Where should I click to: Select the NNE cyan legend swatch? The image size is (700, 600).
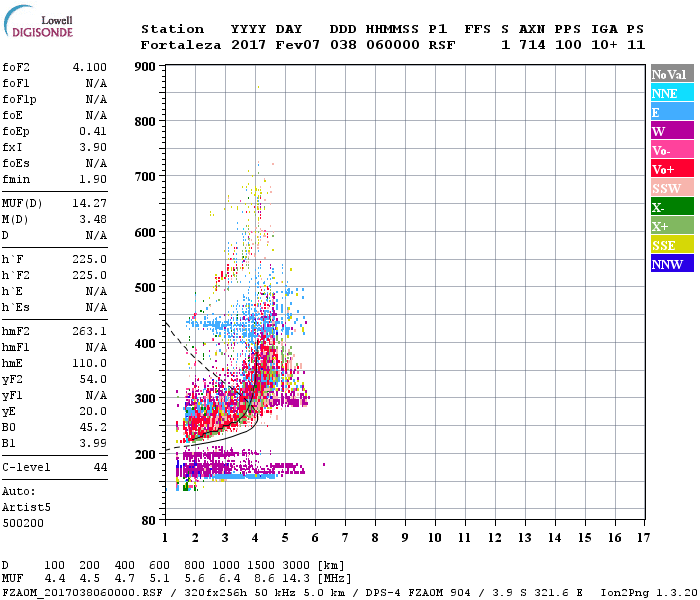tap(672, 93)
